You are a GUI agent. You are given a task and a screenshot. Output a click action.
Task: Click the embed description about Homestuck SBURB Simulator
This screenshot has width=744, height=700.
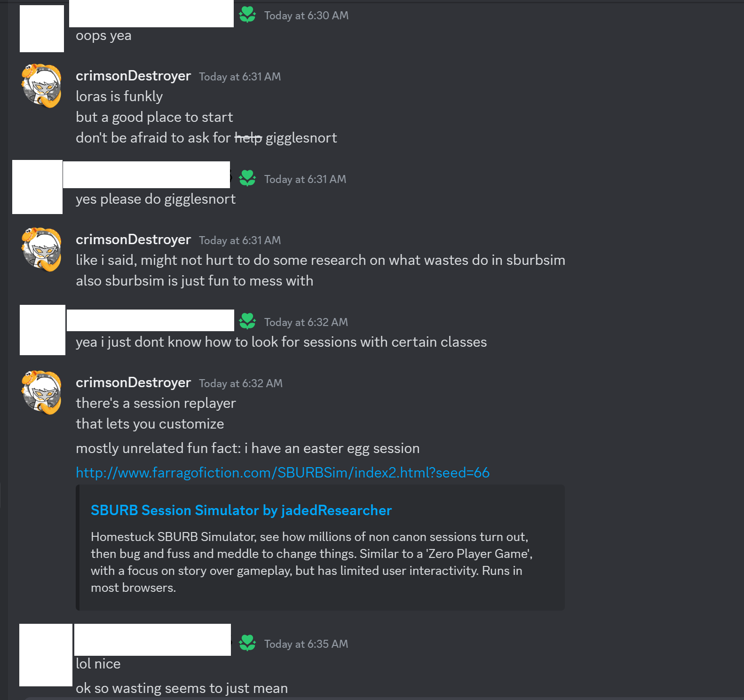coord(311,562)
